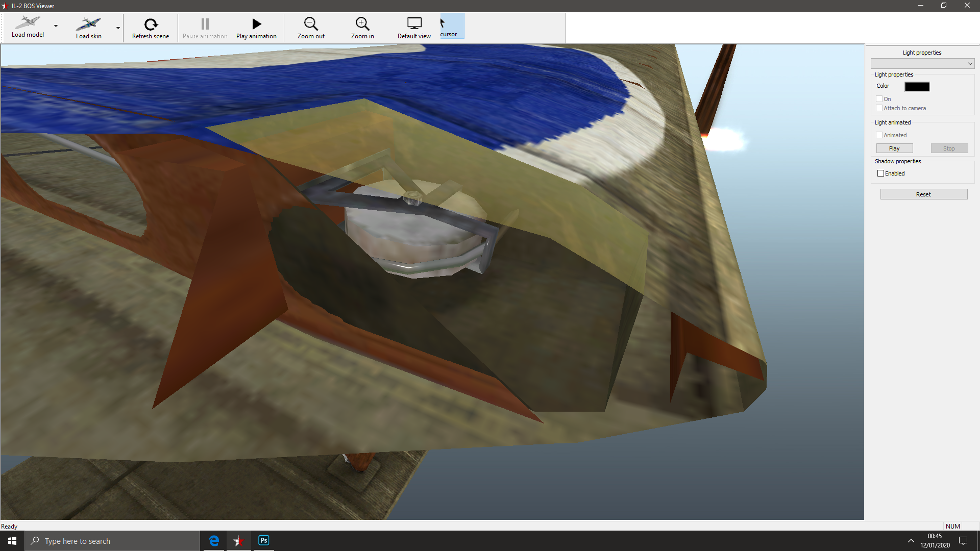Switch to IL-2 viewer taskbar icon
The image size is (980, 551).
(x=238, y=541)
